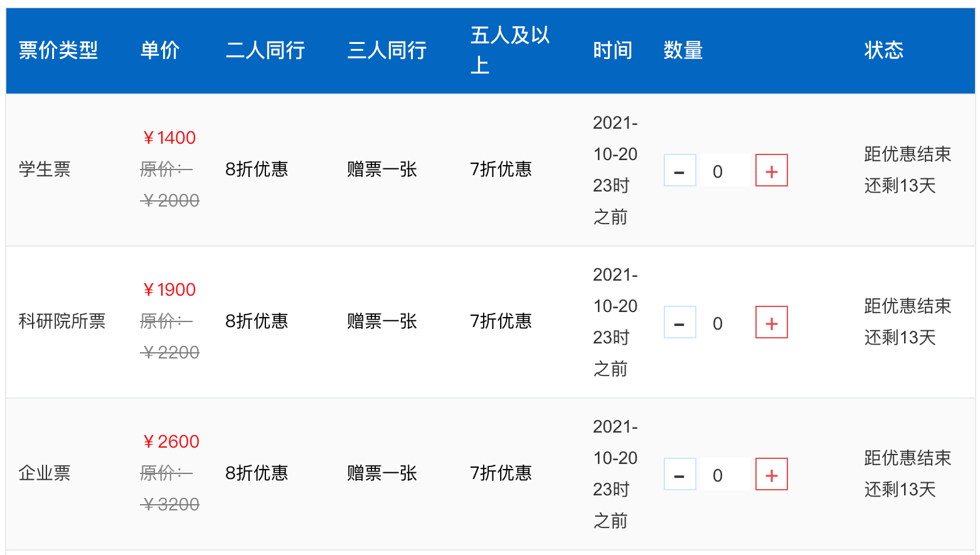Click the 状态 column header
Viewport: 980px width, 555px height.
[883, 50]
